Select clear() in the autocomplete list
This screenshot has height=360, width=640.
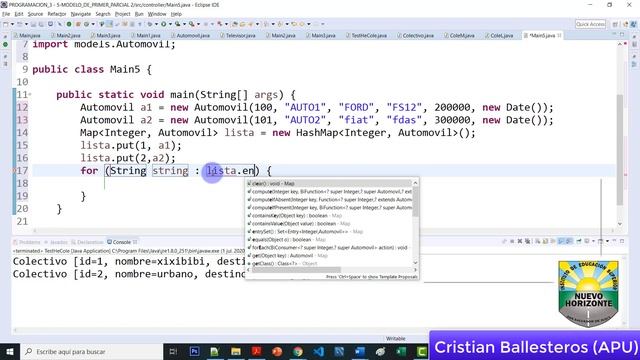click(329, 184)
